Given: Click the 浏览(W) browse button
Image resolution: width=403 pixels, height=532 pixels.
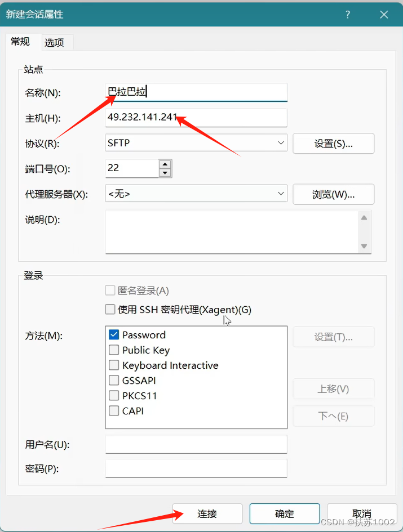Looking at the screenshot, I should [x=333, y=194].
